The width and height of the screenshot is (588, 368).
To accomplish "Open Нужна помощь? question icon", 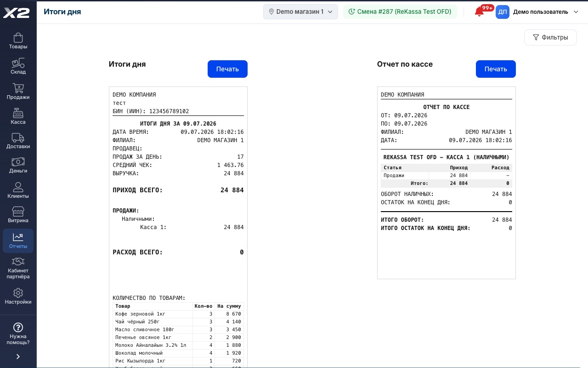I will click(18, 328).
